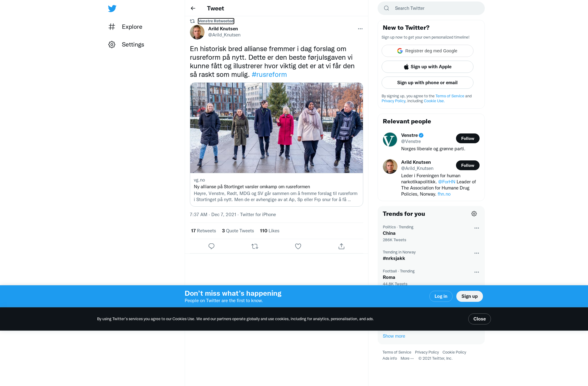Focus the Search Twitter field

coord(431,8)
